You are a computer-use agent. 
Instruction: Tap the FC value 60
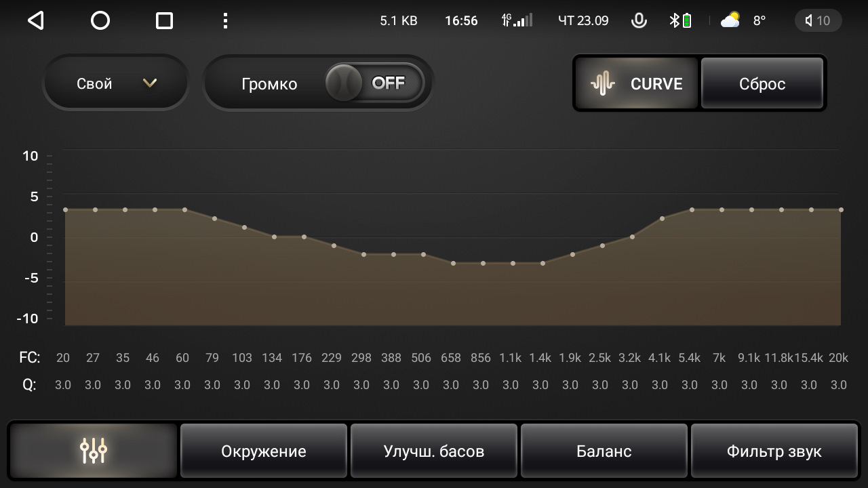(182, 358)
